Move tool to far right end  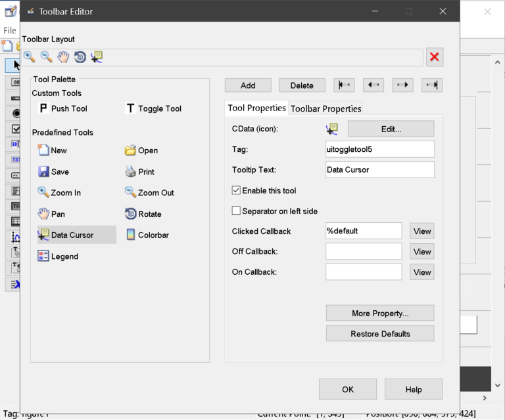coord(432,85)
